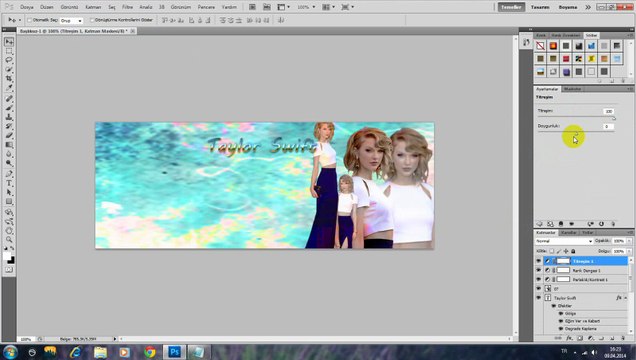Switch to the Kanallar tab
636x360 pixels.
(569, 232)
